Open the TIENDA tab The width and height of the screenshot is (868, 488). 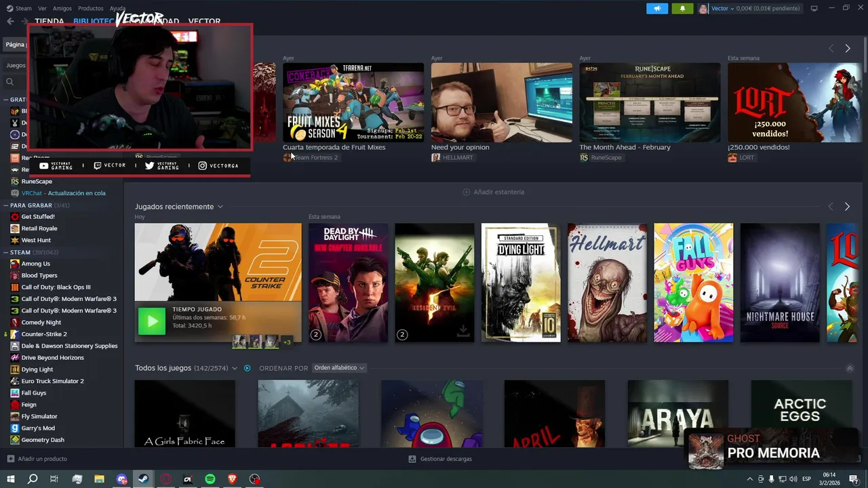(x=49, y=21)
